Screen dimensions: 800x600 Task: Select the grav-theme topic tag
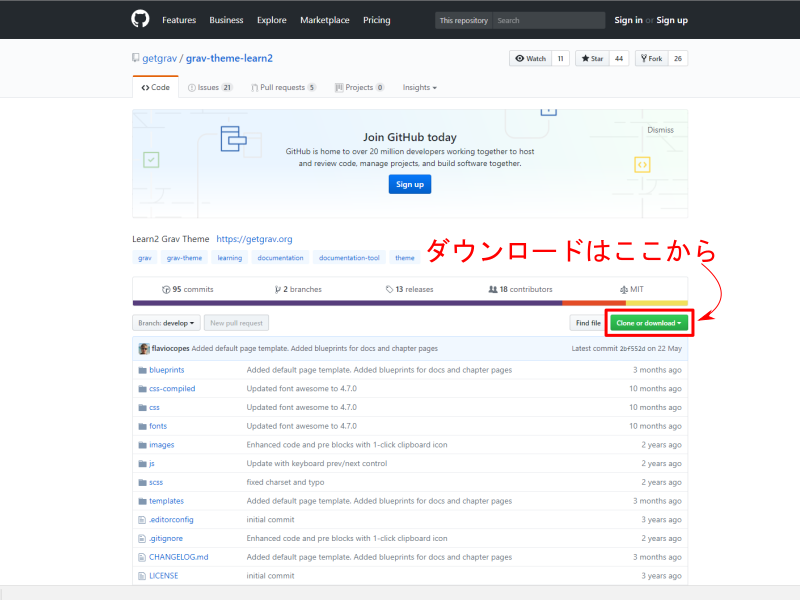click(184, 258)
